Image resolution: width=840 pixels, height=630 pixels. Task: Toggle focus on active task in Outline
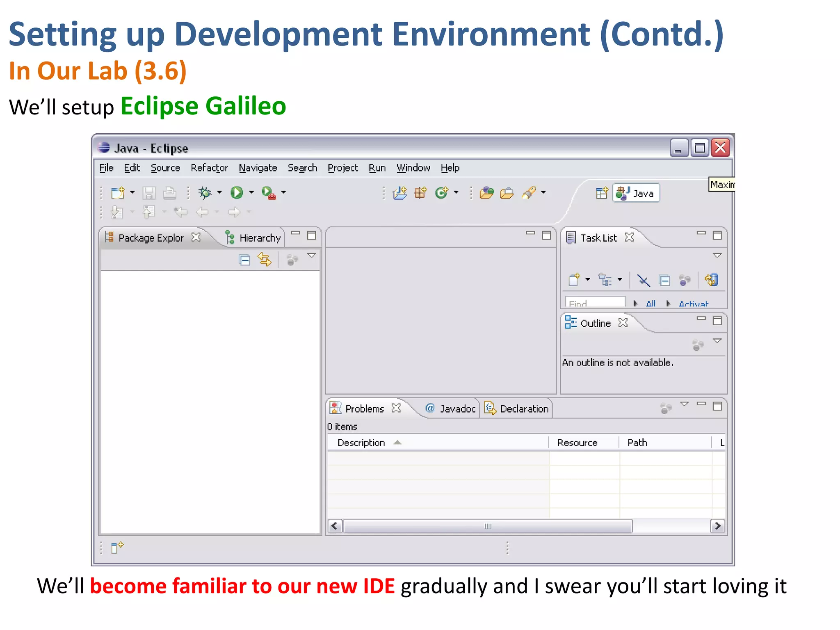click(x=698, y=345)
